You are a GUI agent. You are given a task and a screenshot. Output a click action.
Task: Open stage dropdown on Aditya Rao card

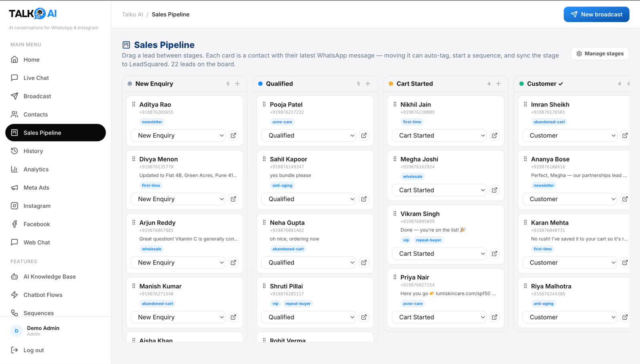pos(178,136)
